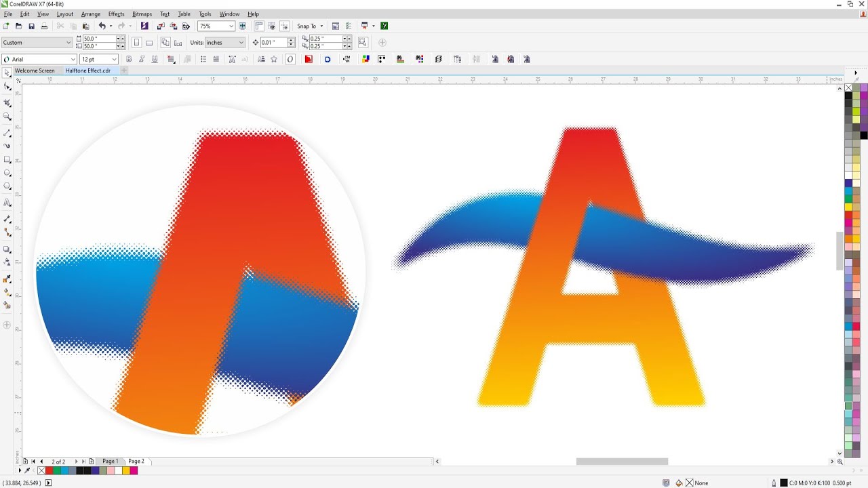Click the Import icon
The width and height of the screenshot is (868, 488).
[161, 26]
